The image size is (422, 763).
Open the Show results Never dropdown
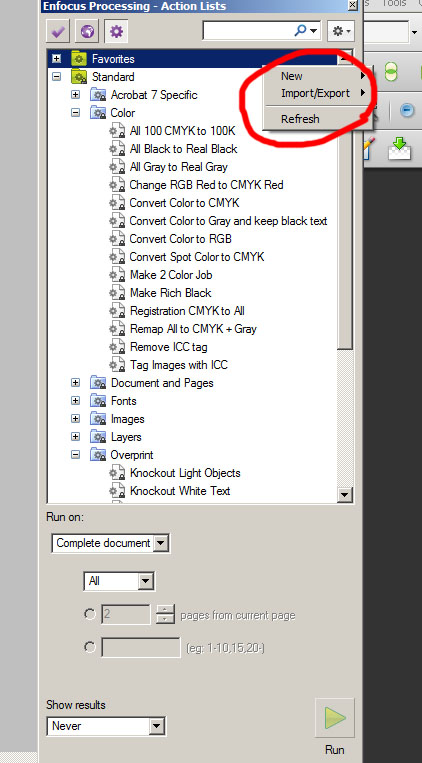tap(106, 726)
